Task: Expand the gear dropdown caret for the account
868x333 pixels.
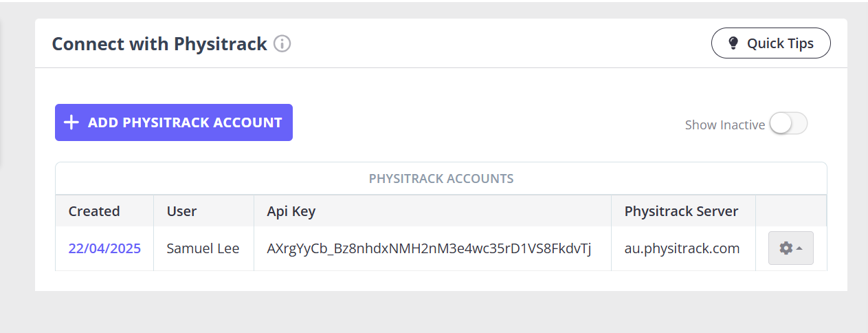Action: click(799, 248)
